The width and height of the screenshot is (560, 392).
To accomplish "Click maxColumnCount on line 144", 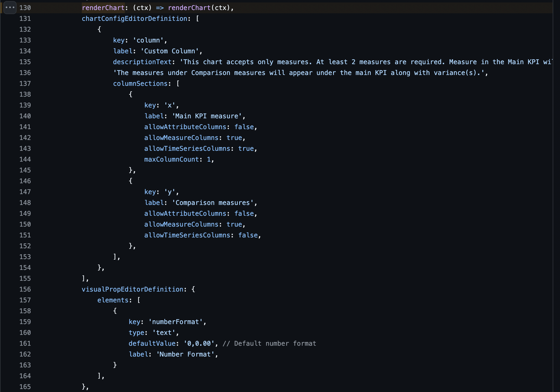I will tap(172, 159).
